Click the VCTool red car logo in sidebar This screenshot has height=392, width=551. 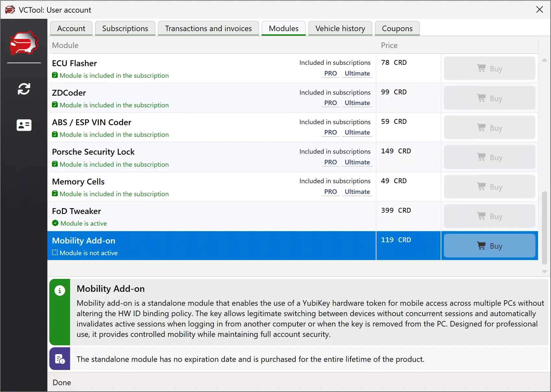pyautogui.click(x=24, y=42)
